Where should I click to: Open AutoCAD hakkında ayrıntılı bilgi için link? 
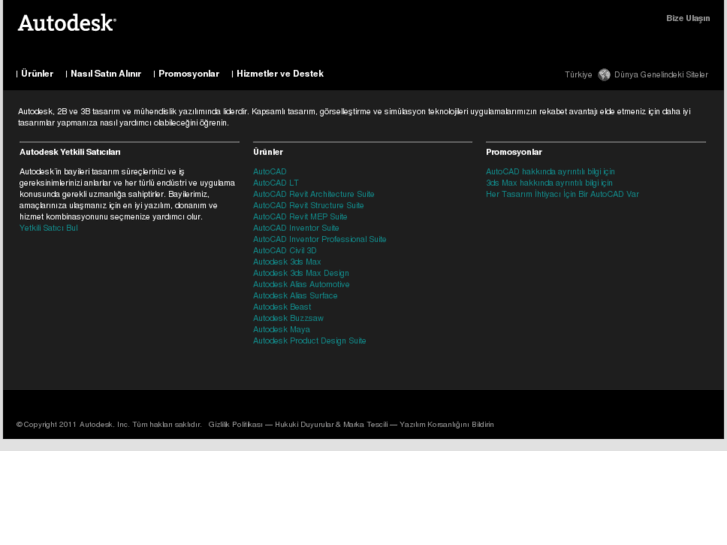click(550, 172)
